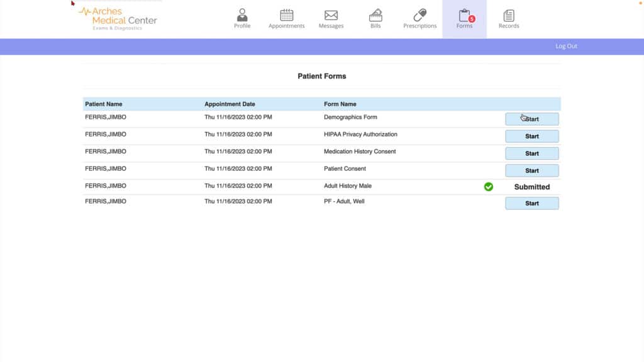Screen dimensions: 644x362
Task: Open Messages using the envelope icon
Action: [331, 14]
